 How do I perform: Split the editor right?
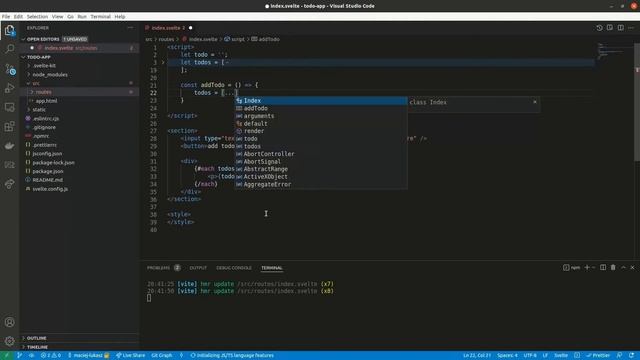(x=620, y=28)
